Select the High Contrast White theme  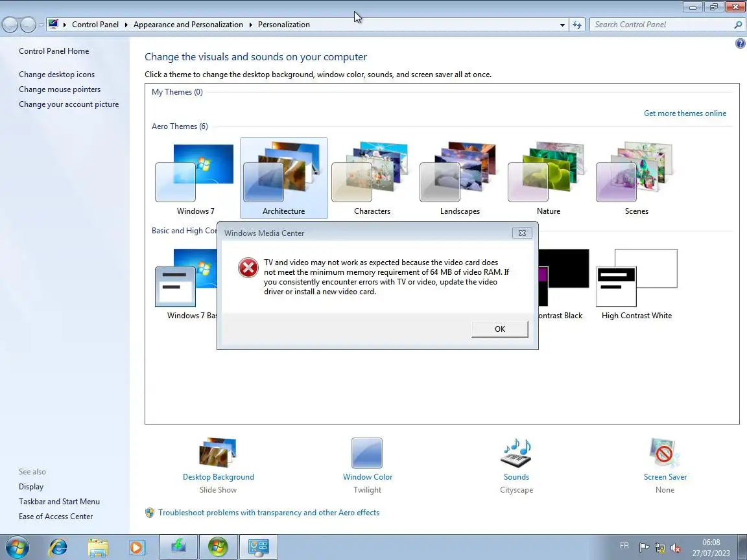coord(637,284)
